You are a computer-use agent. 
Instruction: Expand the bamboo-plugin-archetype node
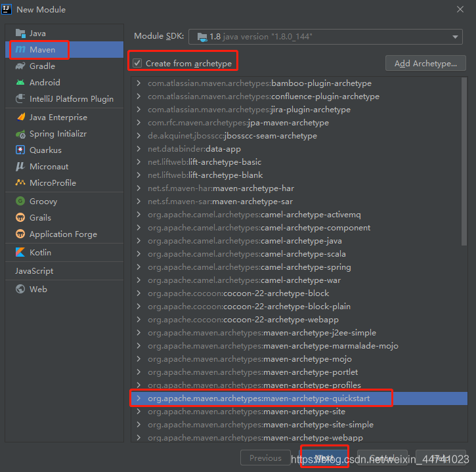[139, 83]
